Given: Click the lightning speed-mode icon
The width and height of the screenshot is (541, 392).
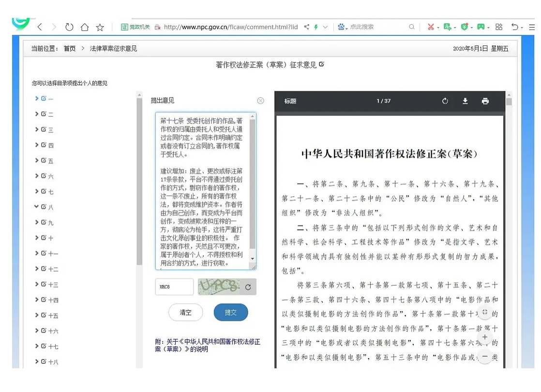Looking at the screenshot, I should pyautogui.click(x=316, y=27).
